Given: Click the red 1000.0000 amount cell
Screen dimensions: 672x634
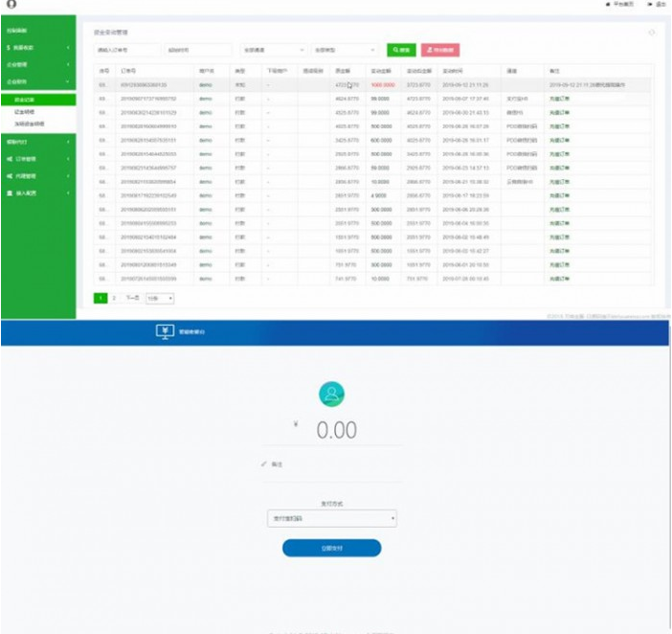Looking at the screenshot, I should tap(383, 85).
